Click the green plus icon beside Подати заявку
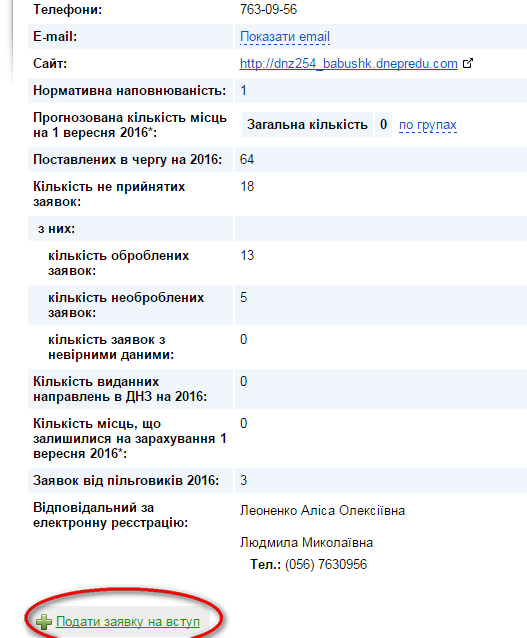Image resolution: width=527 pixels, height=638 pixels. point(44,622)
